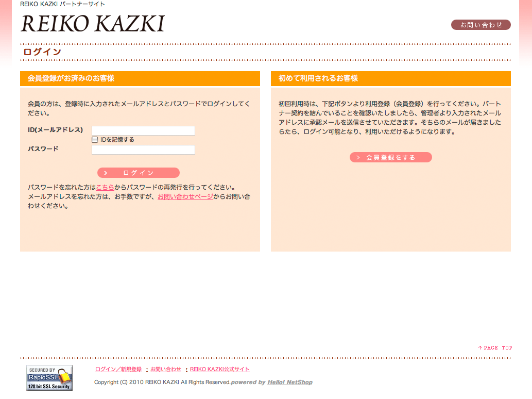This screenshot has width=532, height=399.
Task: Jump up via PAGE TOP link
Action: click(x=495, y=348)
